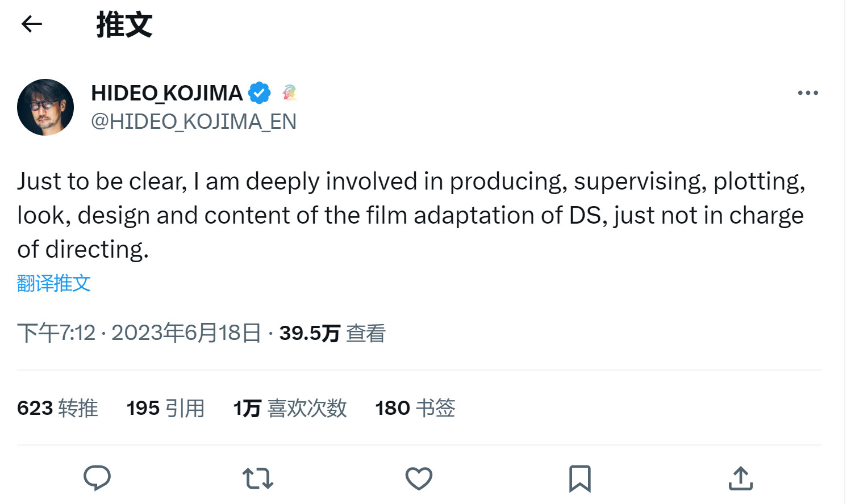Open the 39.5万 查看 view count
Image resolution: width=855 pixels, height=504 pixels.
click(x=332, y=333)
